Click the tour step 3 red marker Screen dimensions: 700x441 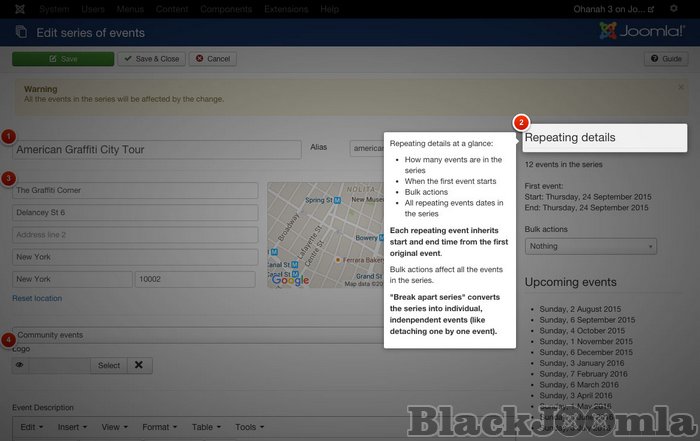coord(9,179)
